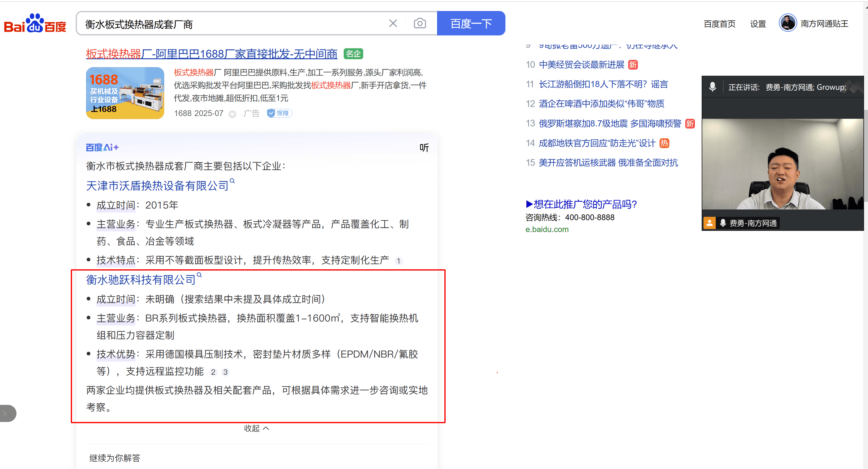The image size is (868, 469).
Task: Click the 热 tag beside 成都地铁
Action: [664, 143]
